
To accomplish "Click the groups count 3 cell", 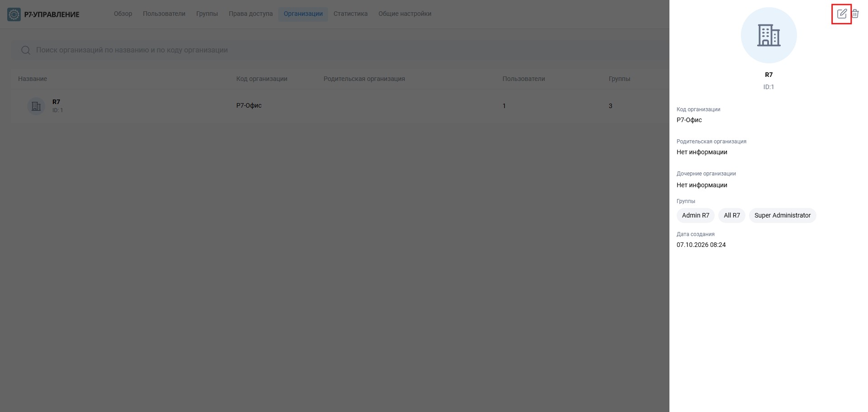I will pos(611,106).
